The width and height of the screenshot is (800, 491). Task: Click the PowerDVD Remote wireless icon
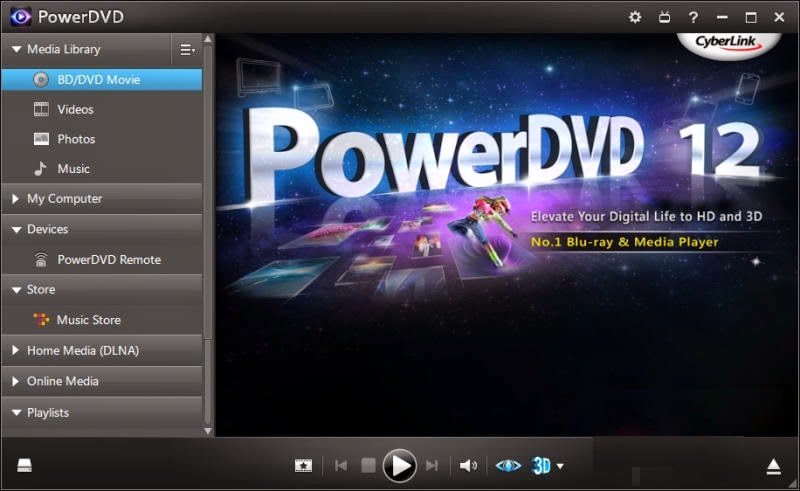(x=41, y=260)
